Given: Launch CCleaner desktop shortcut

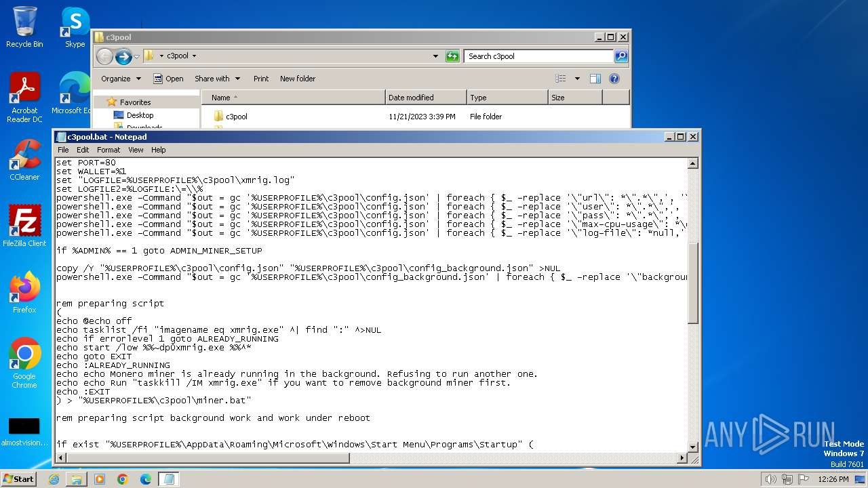Looking at the screenshot, I should [24, 160].
